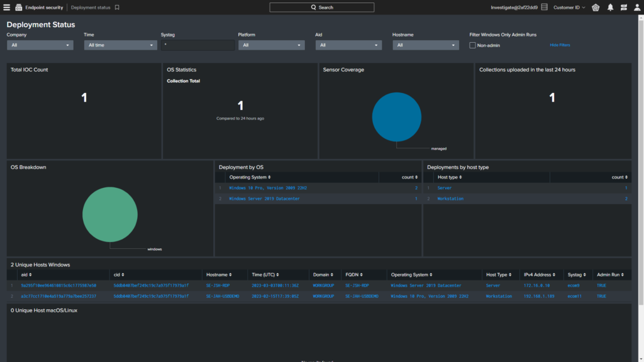Sort hosts table by cid

coord(119,275)
